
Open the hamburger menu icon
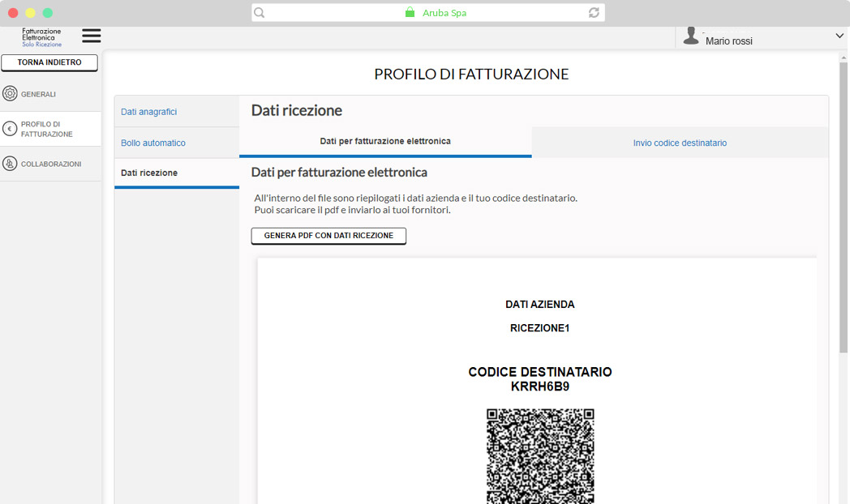click(x=92, y=36)
